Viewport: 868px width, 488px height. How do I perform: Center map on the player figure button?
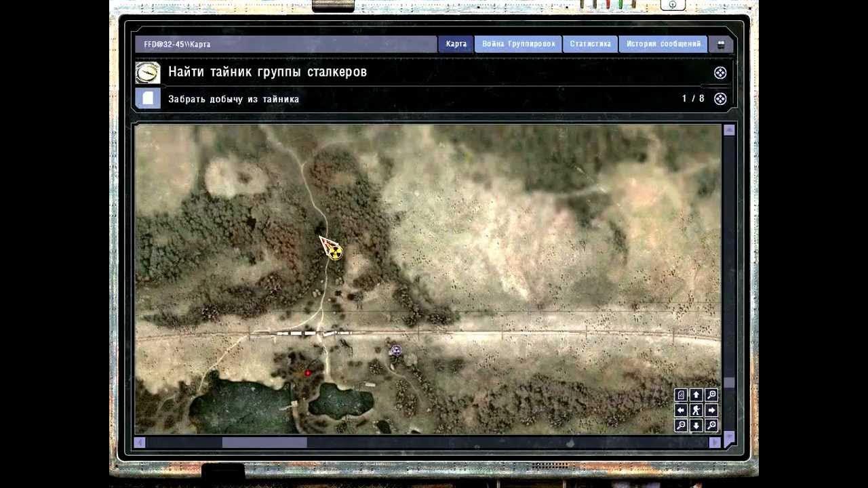point(696,410)
